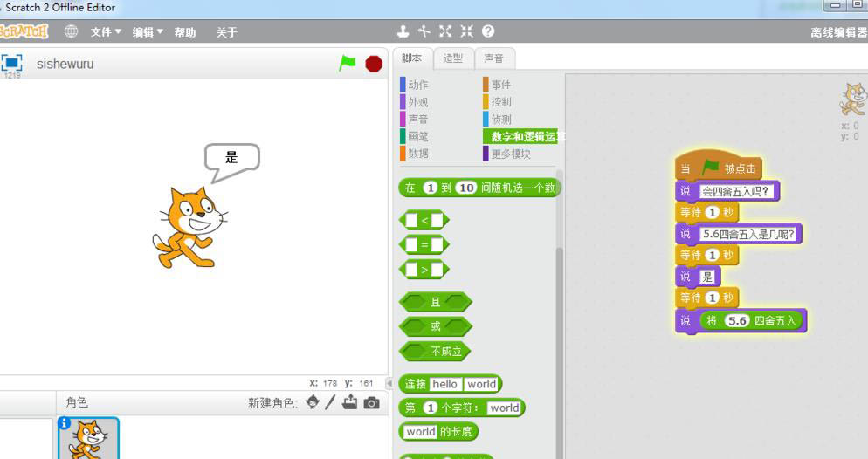Screen dimensions: 868x459
Task: Collapse stage with the divider arrow
Action: (389, 383)
